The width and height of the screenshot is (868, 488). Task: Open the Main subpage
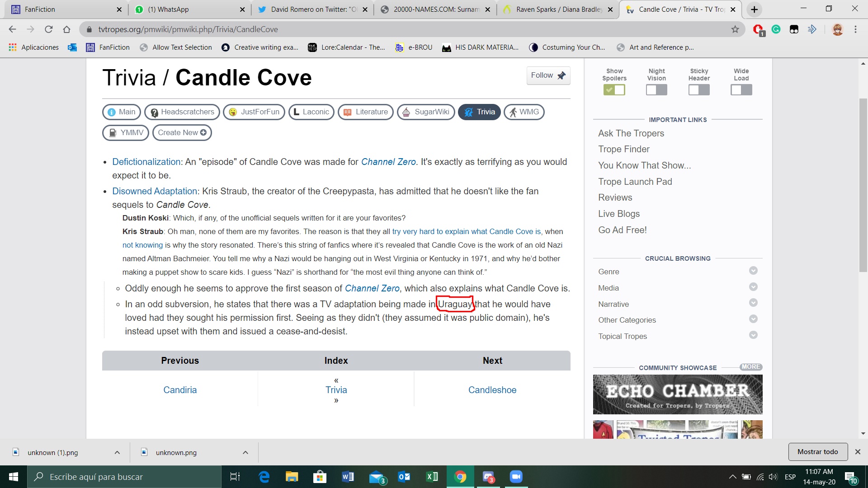pyautogui.click(x=122, y=112)
